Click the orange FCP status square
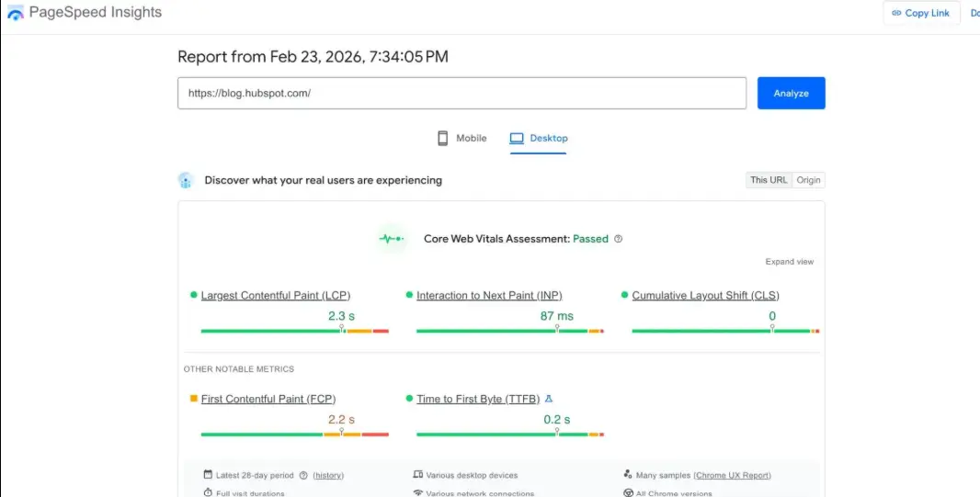The image size is (980, 497). (194, 399)
